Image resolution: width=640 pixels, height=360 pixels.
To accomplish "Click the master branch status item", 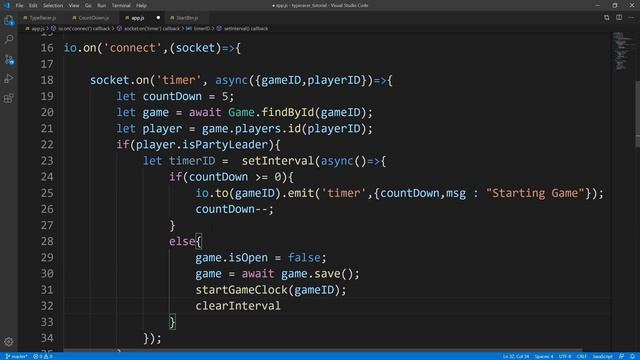I will coord(16,356).
